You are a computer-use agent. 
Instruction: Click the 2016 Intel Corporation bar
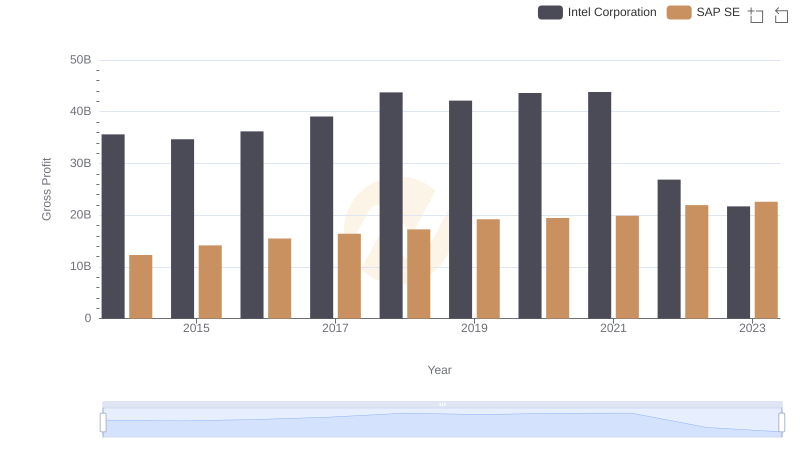[x=252, y=225]
